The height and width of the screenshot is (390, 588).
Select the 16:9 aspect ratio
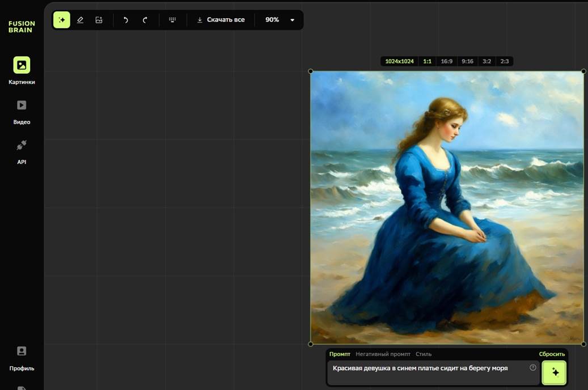tap(447, 61)
